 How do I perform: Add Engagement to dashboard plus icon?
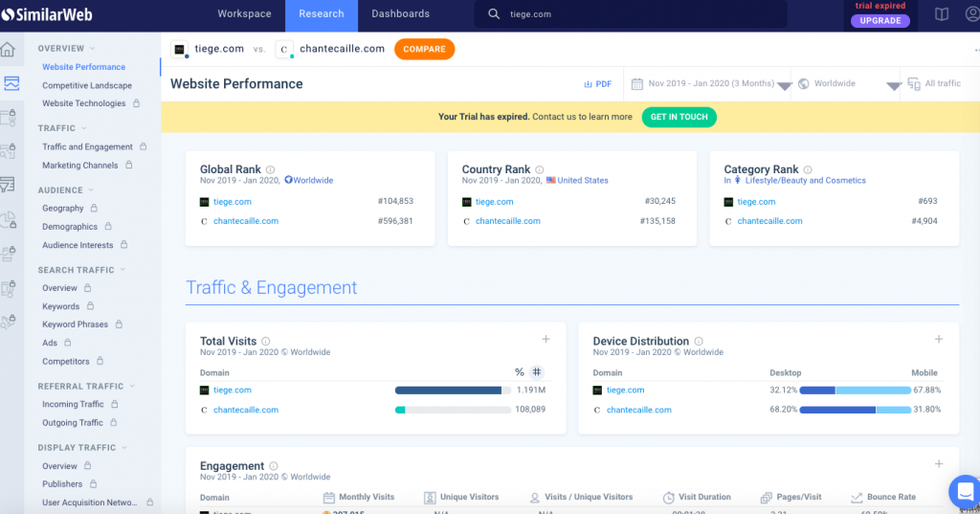click(x=939, y=464)
